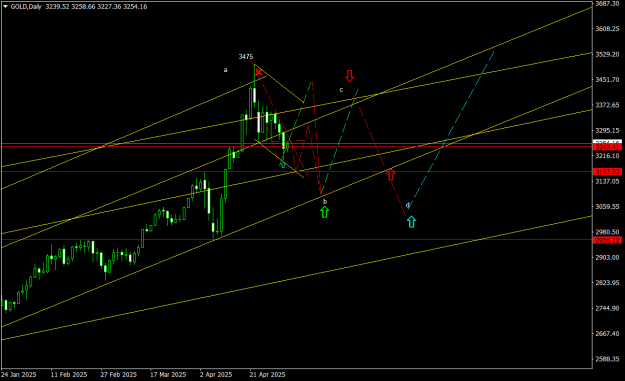Click the 3372.65 price scale value

pyautogui.click(x=607, y=105)
